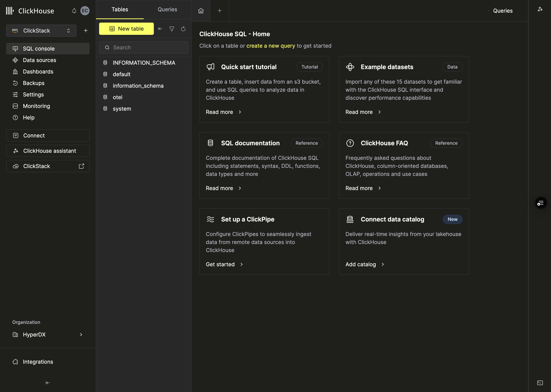Viewport: 551px width, 392px height.
Task: Open Monitoring in sidebar
Action: pyautogui.click(x=48, y=106)
